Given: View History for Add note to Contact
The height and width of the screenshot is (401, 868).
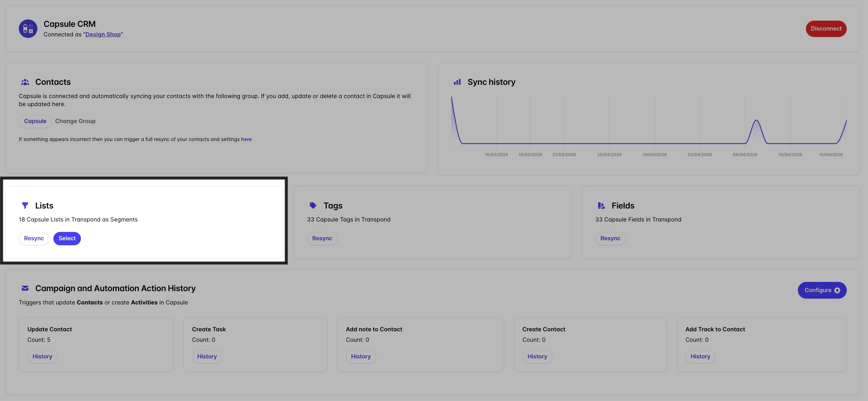Looking at the screenshot, I should pos(361,357).
